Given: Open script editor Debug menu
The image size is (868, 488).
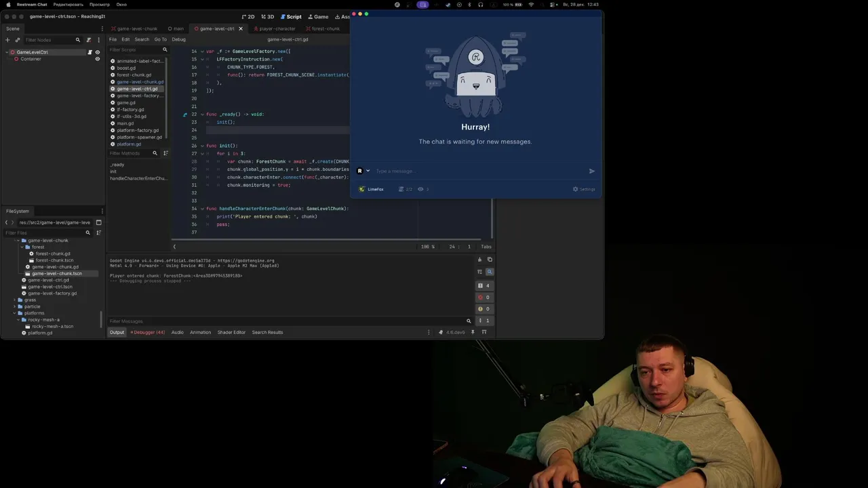Looking at the screenshot, I should pyautogui.click(x=178, y=39).
